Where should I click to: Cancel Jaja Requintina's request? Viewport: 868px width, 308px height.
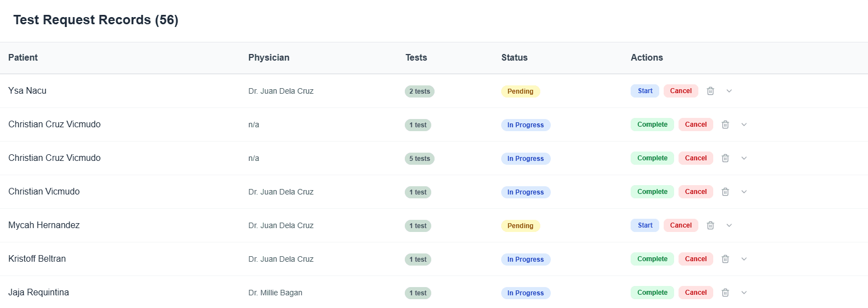(696, 293)
